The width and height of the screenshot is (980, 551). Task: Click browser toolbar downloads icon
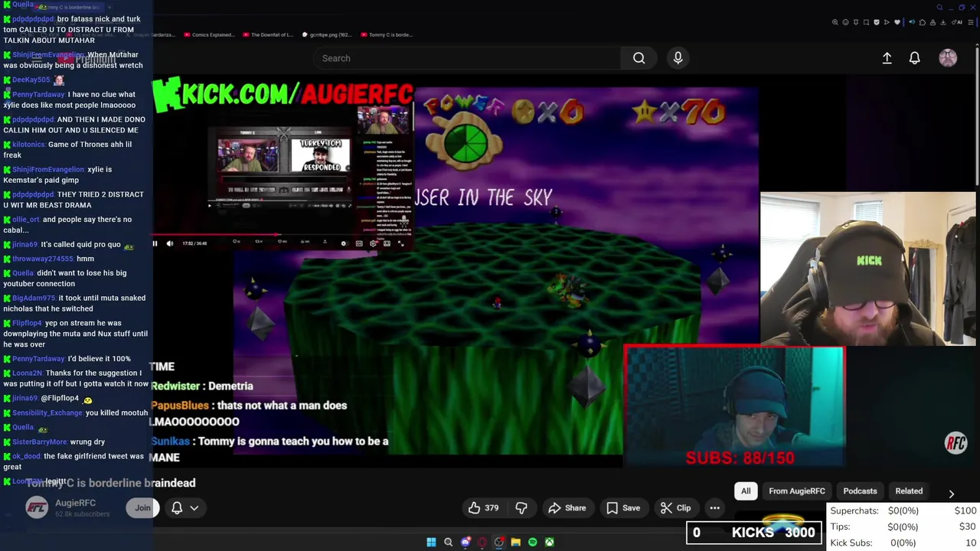click(x=942, y=22)
